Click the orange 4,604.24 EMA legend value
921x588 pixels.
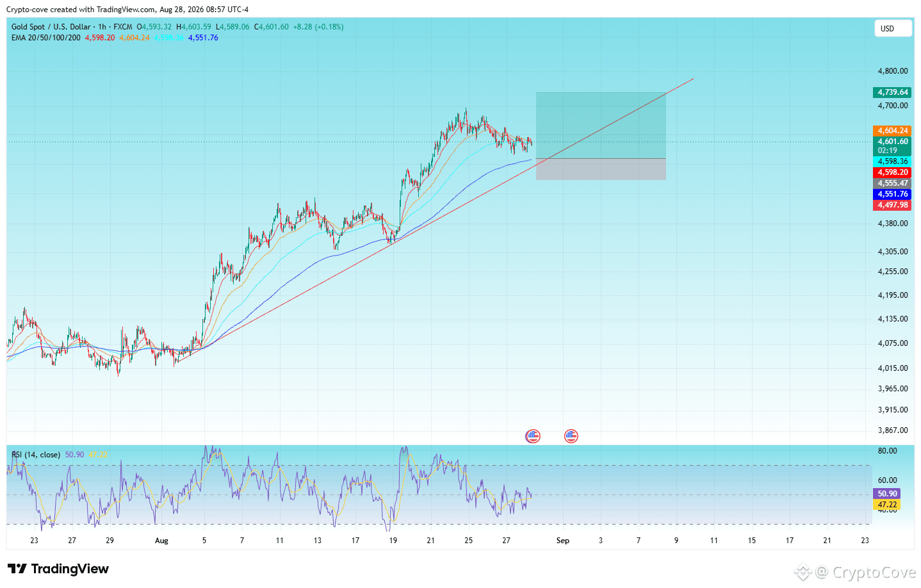pyautogui.click(x=134, y=38)
